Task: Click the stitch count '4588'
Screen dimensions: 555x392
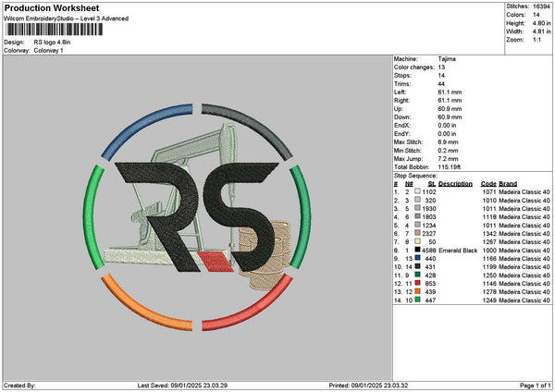Action: (x=429, y=251)
